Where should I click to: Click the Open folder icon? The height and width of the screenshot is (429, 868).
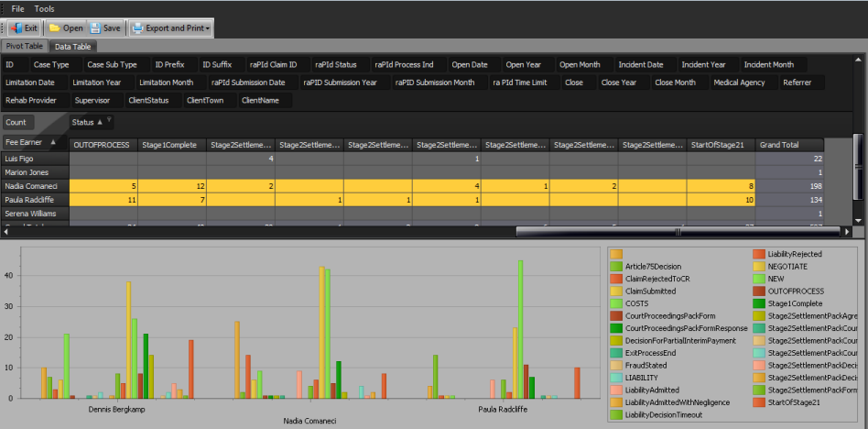pos(55,28)
